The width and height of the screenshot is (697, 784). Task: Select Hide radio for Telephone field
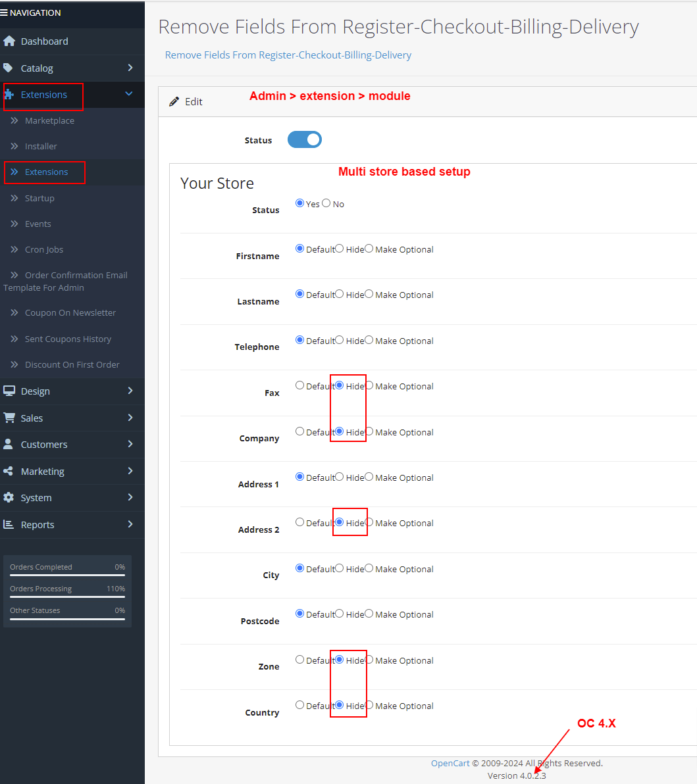click(340, 340)
